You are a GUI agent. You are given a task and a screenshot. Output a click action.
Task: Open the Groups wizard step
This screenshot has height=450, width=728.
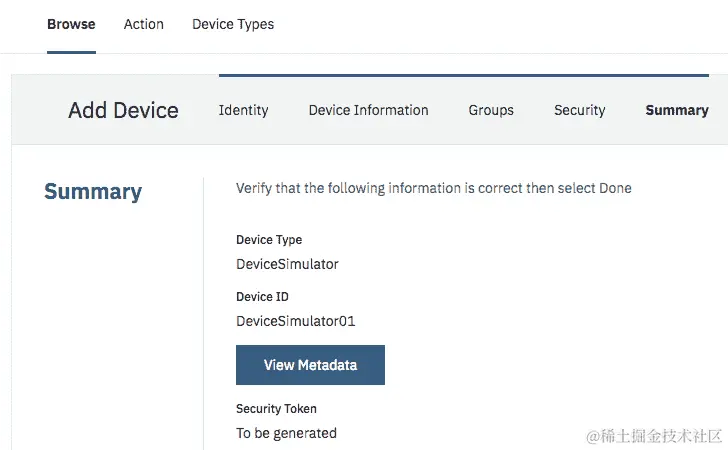coord(491,110)
